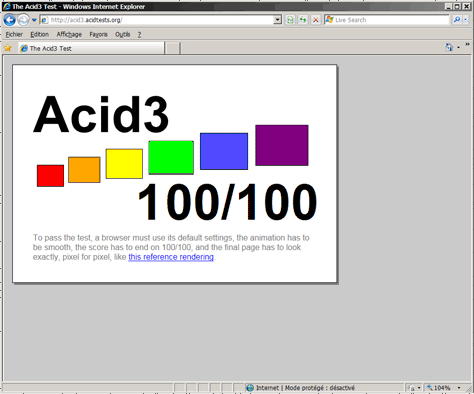This screenshot has width=474, height=394.
Task: Click the red square
Action: pyautogui.click(x=50, y=176)
